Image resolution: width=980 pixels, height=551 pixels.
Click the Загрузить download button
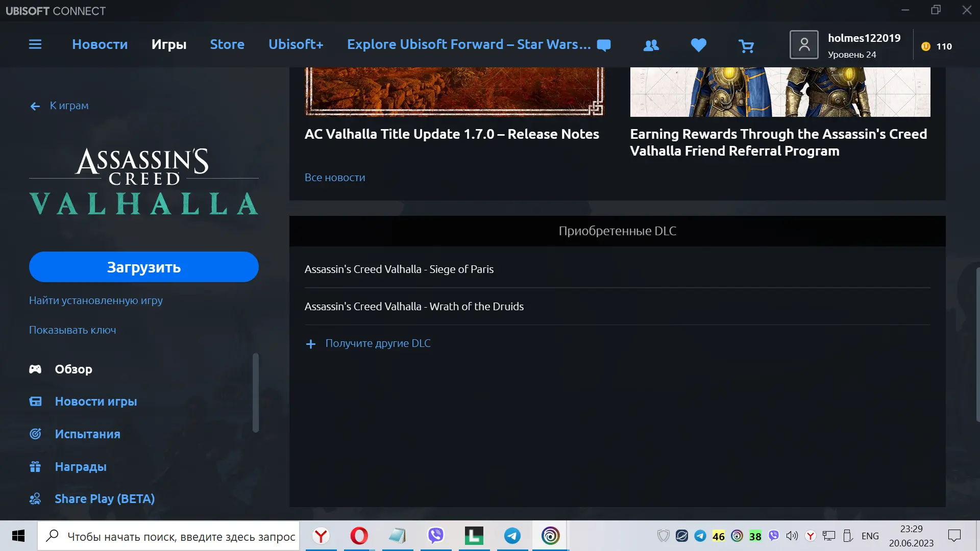pos(144,267)
